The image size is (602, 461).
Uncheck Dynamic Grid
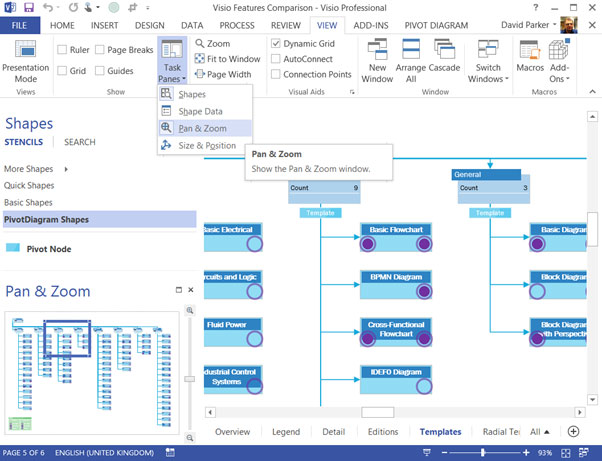tap(276, 43)
